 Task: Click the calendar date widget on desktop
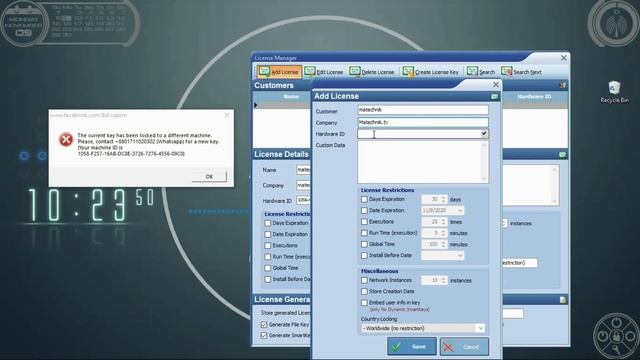24,24
